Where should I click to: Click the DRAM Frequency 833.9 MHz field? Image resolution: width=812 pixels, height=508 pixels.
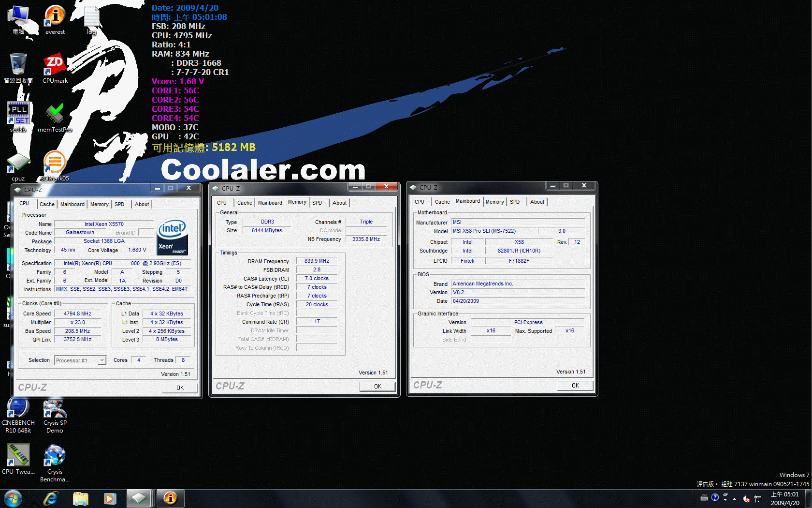coord(317,261)
